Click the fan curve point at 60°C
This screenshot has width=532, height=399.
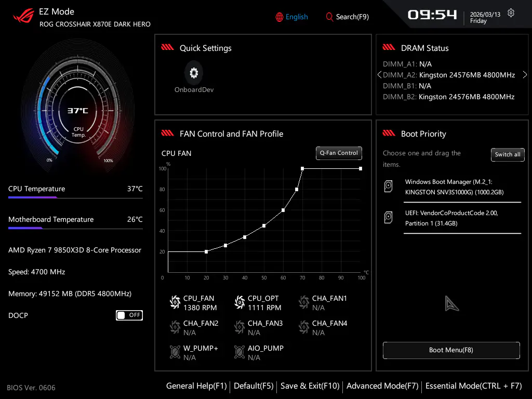283,210
